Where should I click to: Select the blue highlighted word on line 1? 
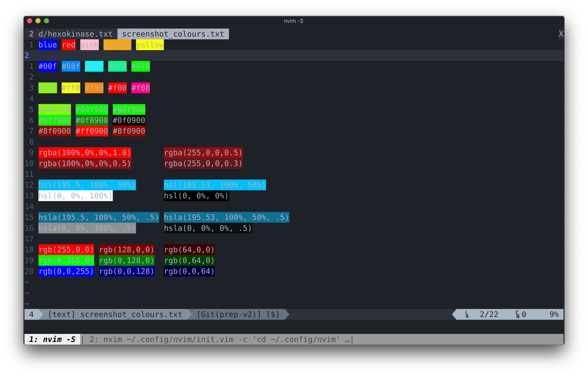[x=48, y=45]
